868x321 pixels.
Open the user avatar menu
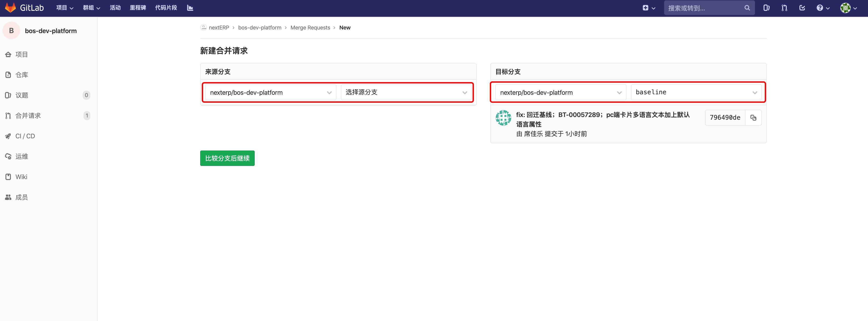coord(848,8)
